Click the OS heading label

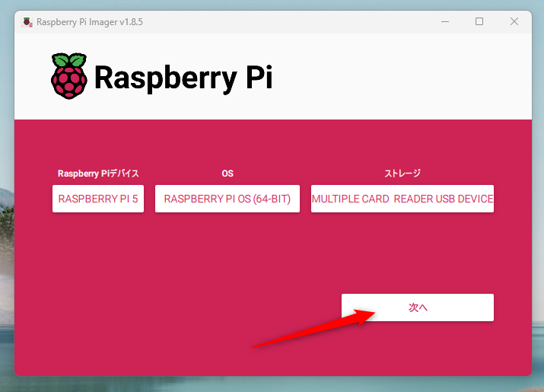tap(227, 174)
